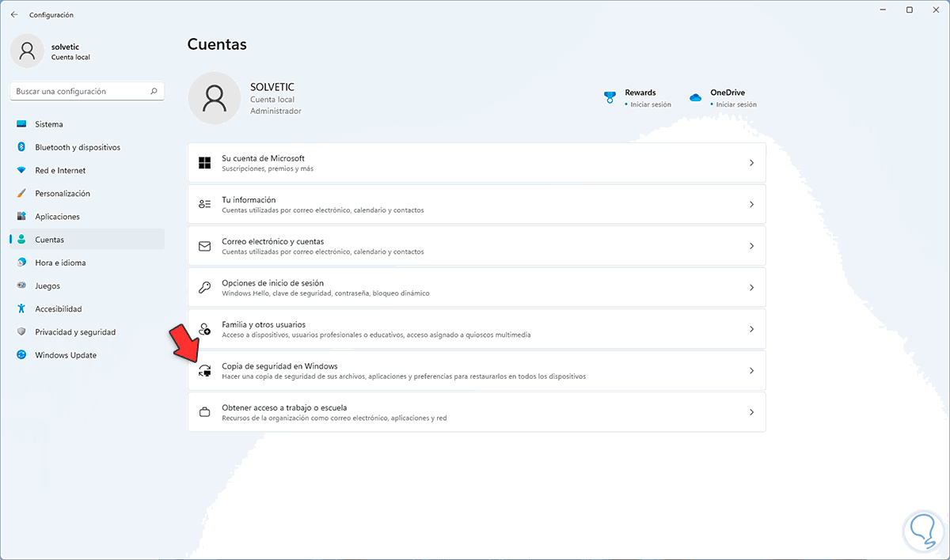Click the solvetic Cuenta local profile name
This screenshot has width=950, height=560.
[x=70, y=51]
